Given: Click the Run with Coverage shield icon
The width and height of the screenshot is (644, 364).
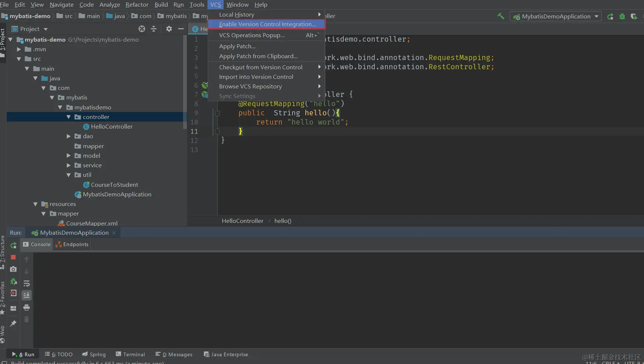Looking at the screenshot, I should (x=634, y=17).
